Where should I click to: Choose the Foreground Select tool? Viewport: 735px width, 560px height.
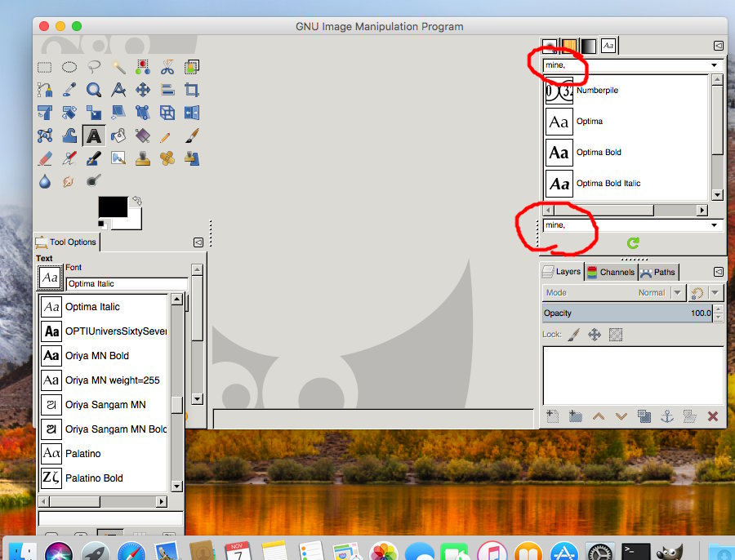coord(192,68)
